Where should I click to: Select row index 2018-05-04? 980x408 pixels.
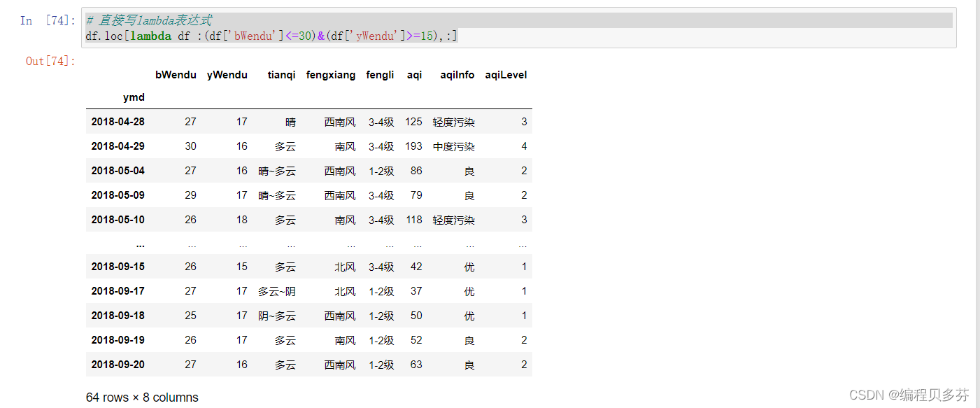point(118,171)
